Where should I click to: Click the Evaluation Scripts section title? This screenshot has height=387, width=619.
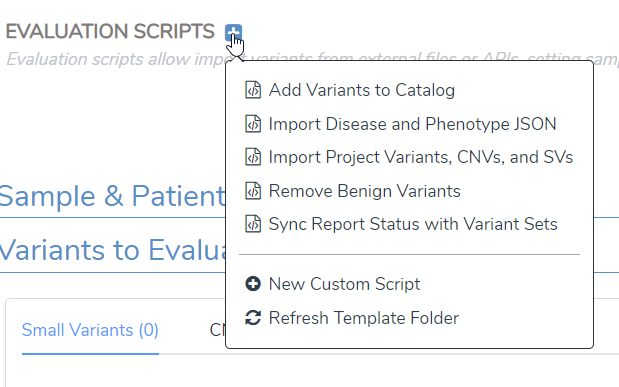[110, 32]
